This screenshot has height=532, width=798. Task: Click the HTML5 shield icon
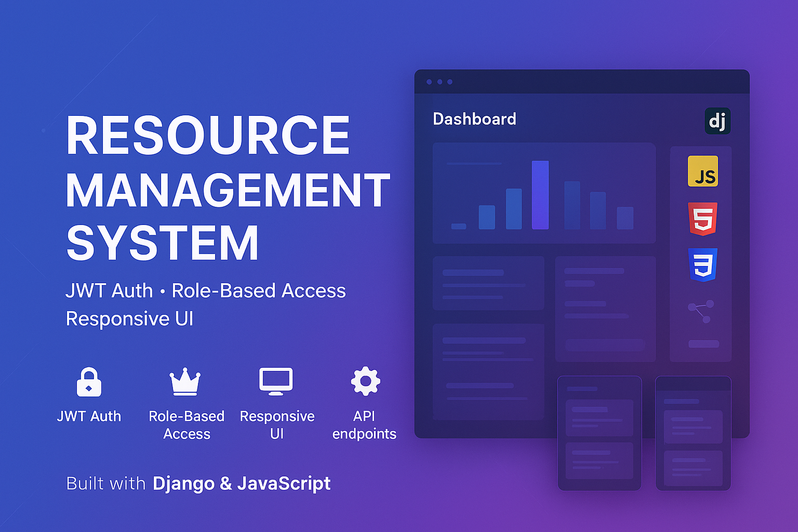point(703,219)
